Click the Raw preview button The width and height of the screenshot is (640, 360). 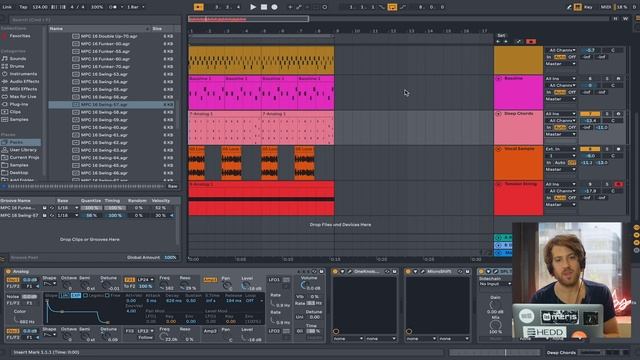173,186
